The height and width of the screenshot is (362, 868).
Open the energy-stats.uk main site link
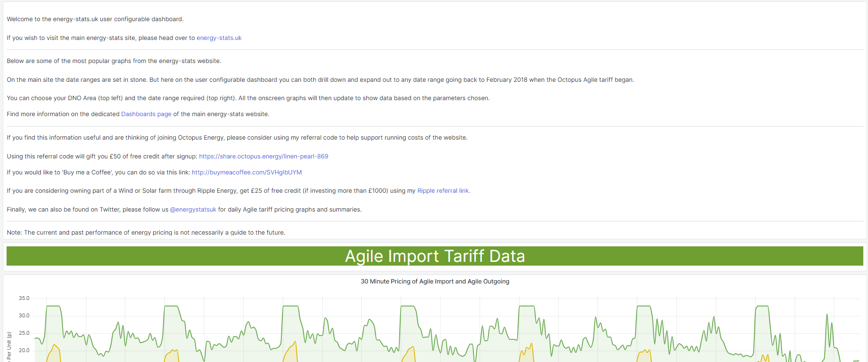219,38
